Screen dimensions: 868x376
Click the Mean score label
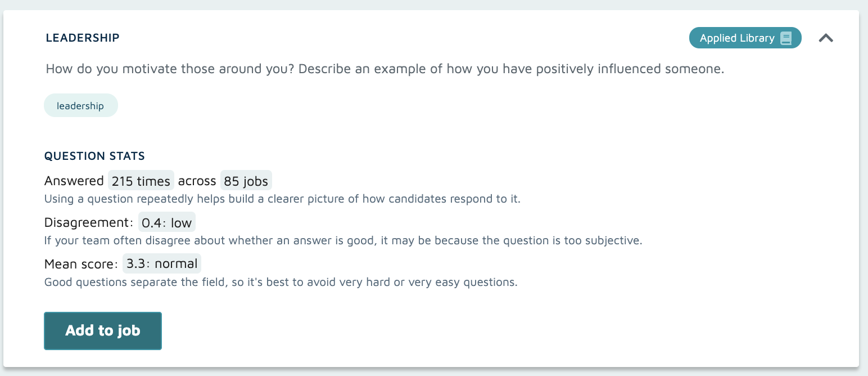[81, 263]
